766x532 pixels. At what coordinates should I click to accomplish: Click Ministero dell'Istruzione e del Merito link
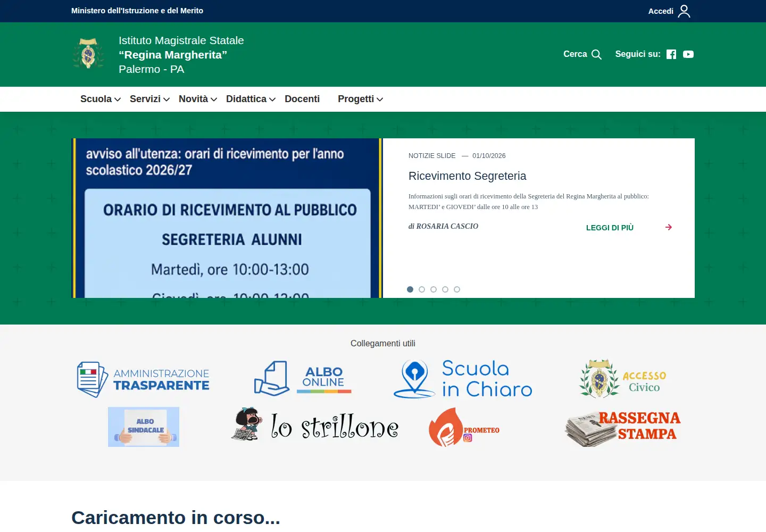point(137,11)
